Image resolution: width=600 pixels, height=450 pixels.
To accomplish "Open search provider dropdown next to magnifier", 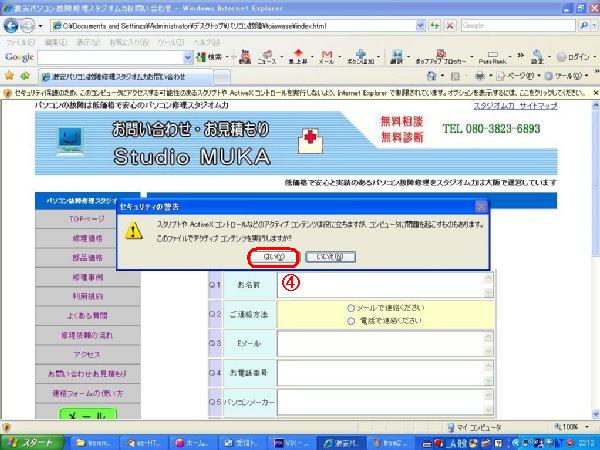I will 594,26.
